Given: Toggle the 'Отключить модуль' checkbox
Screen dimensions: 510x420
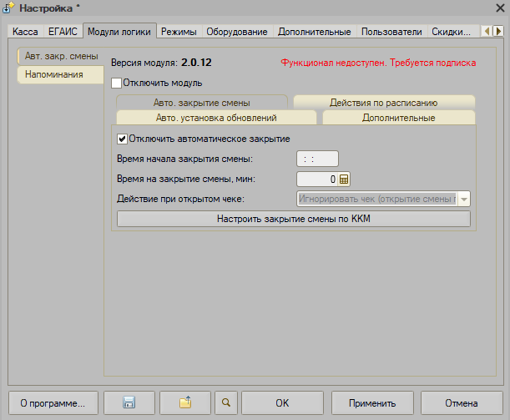Looking at the screenshot, I should [x=117, y=83].
